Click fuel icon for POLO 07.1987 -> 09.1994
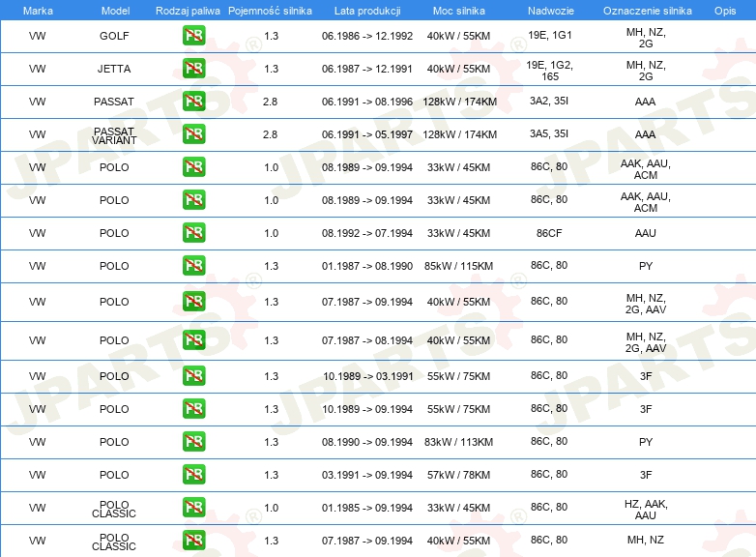The width and height of the screenshot is (756, 557). click(x=193, y=302)
